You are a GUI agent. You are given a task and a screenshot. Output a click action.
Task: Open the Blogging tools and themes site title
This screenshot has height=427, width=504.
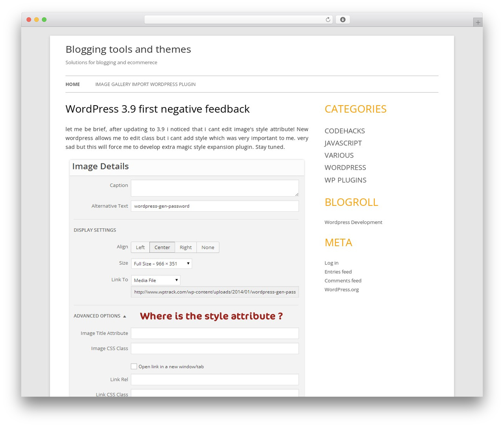pyautogui.click(x=128, y=49)
